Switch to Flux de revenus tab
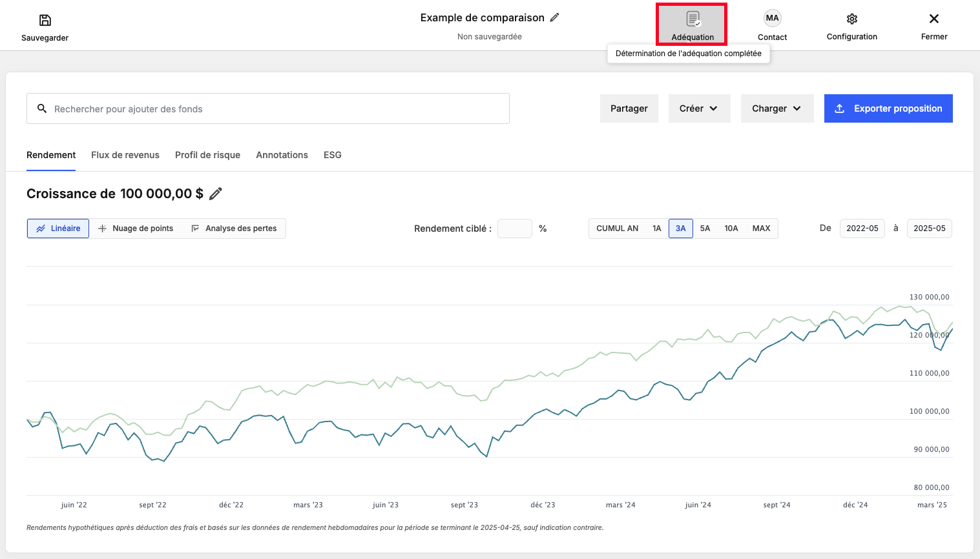Viewport: 980px width, 559px height. tap(125, 155)
